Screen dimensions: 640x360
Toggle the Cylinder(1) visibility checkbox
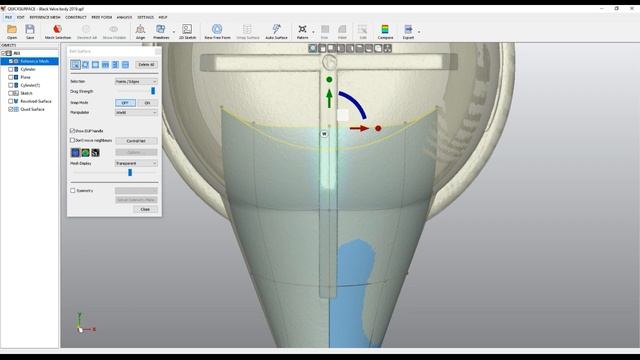coord(11,85)
